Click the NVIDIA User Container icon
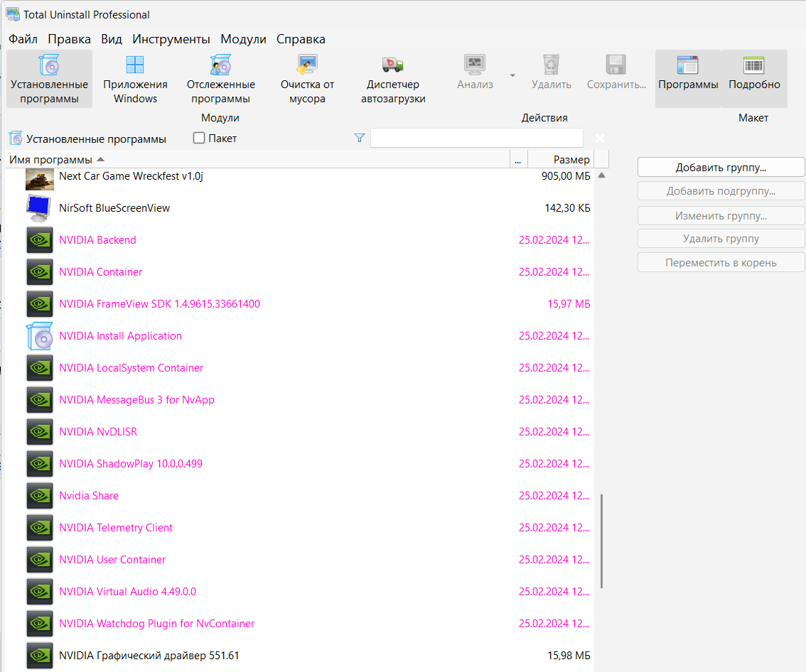 click(x=40, y=560)
